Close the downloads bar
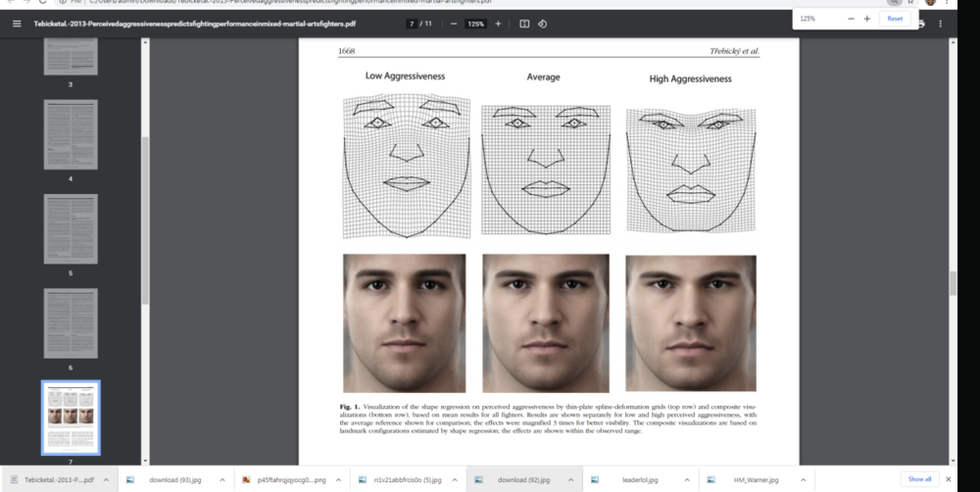The height and width of the screenshot is (492, 980). click(x=949, y=479)
